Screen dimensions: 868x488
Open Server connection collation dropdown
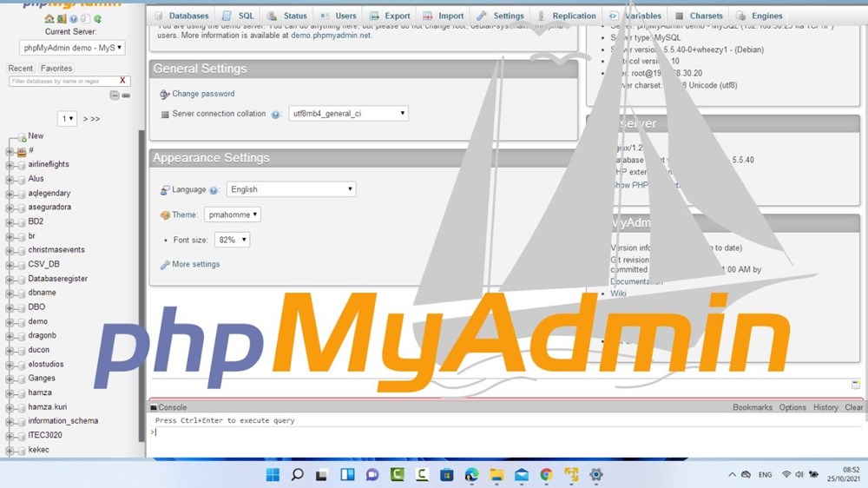click(x=348, y=114)
